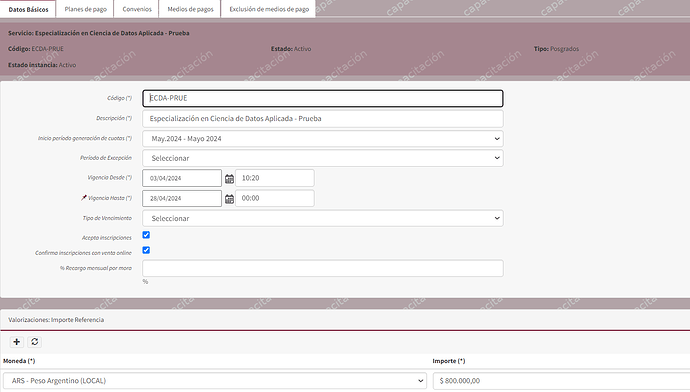
Task: Open the Convenios tab
Action: pos(137,9)
